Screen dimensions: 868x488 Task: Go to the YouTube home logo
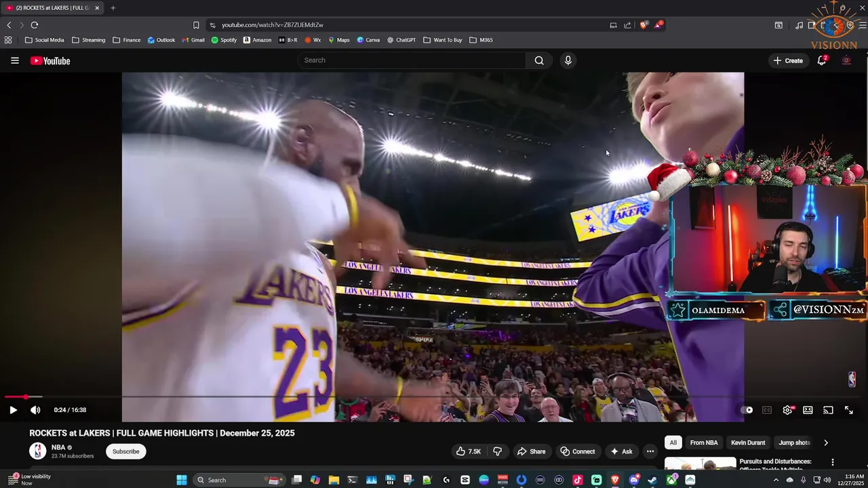click(50, 60)
